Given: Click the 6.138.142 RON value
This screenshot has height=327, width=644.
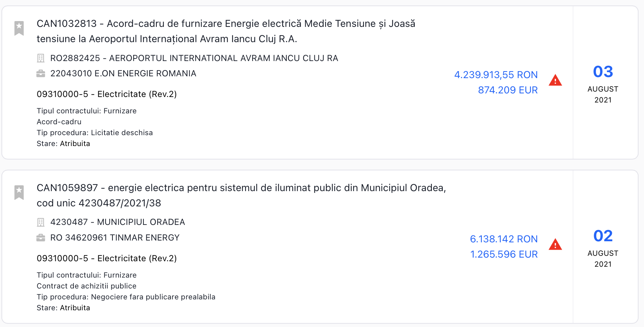Looking at the screenshot, I should (x=504, y=239).
